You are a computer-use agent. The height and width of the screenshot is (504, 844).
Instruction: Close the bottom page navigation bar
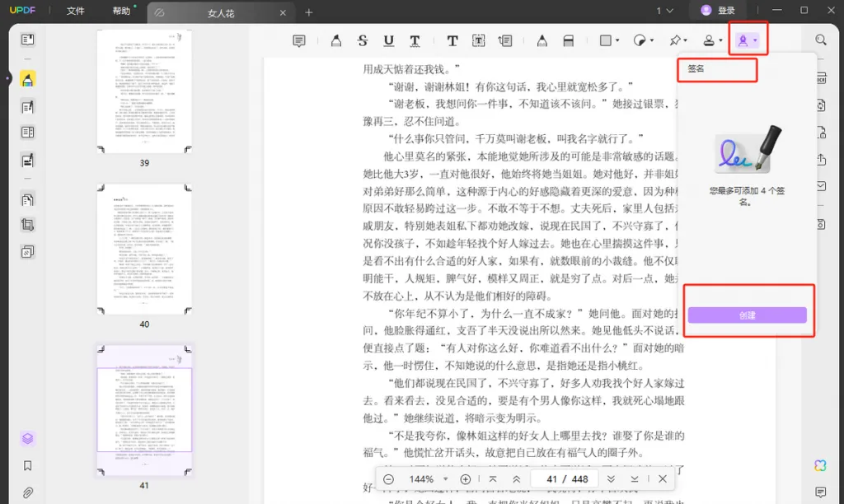point(663,479)
